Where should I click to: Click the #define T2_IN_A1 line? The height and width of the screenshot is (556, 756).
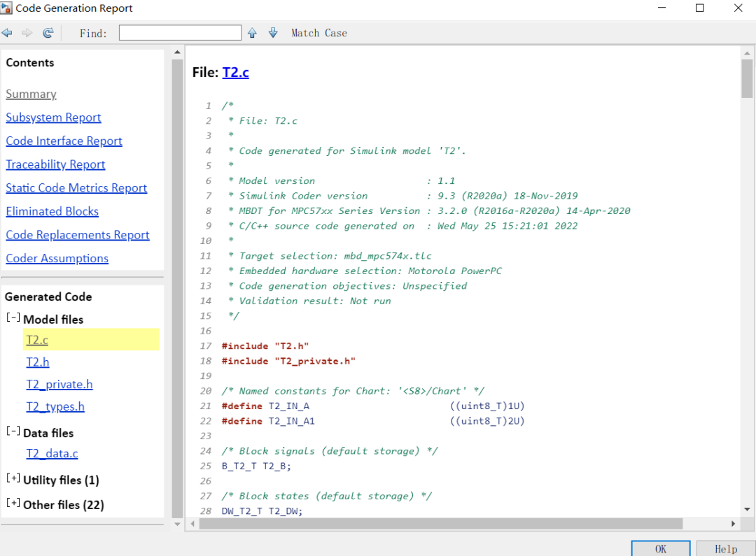[372, 421]
